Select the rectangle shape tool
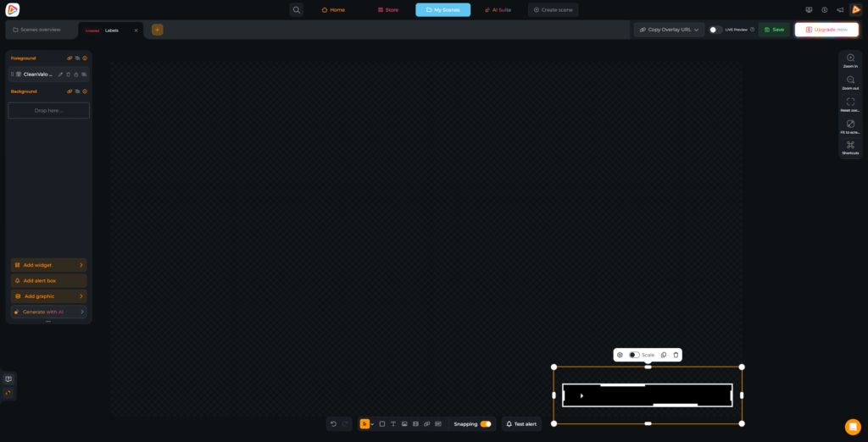This screenshot has height=442, width=868. tap(382, 423)
